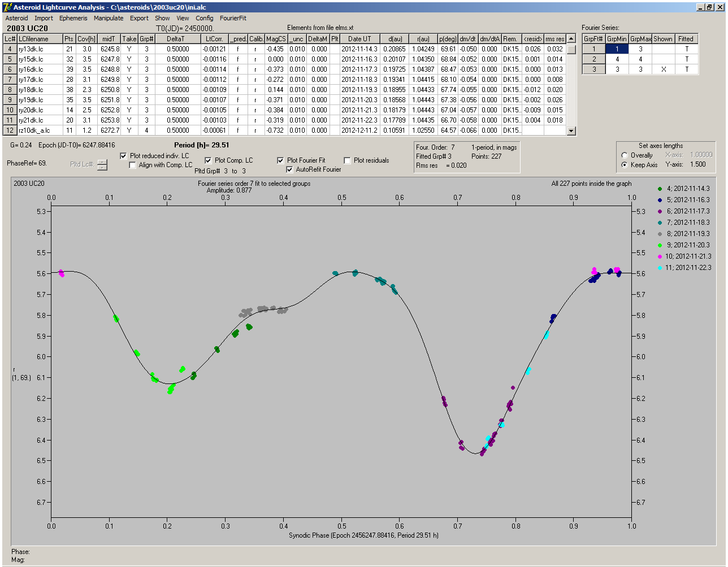Viewport: 728px width, 567px height.
Task: Click lime legend dot for 2012-11-20.3
Action: tap(661, 245)
